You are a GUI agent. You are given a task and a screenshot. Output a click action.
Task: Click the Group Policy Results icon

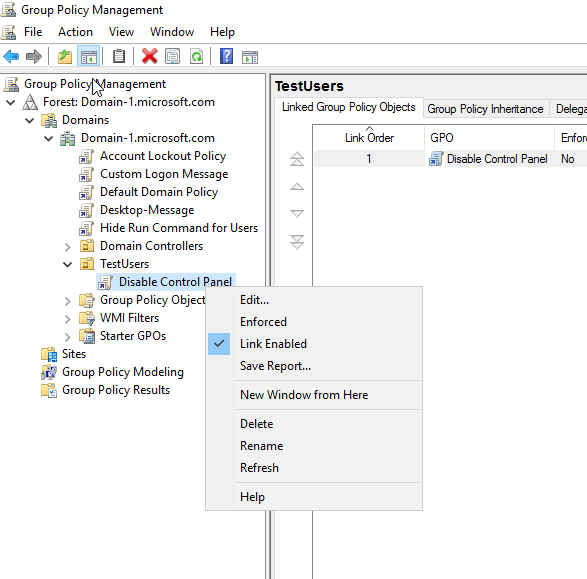tap(49, 390)
